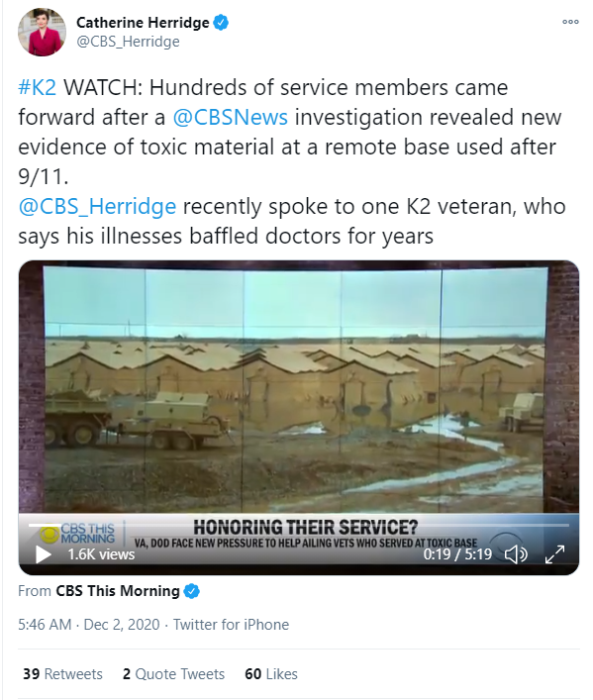Open the CBS This Morning source link
The height and width of the screenshot is (700, 593).
pos(118,591)
